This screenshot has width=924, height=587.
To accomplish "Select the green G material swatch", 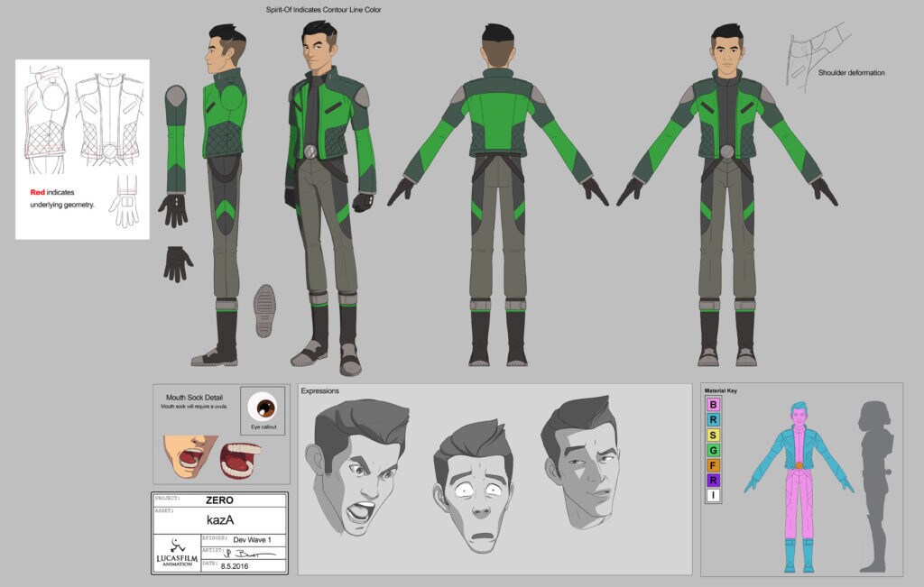I will click(x=713, y=451).
